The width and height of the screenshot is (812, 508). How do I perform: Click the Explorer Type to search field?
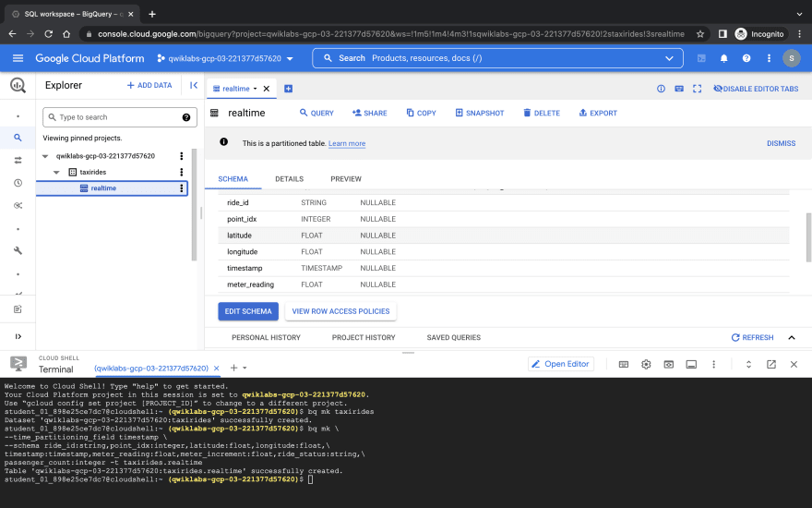click(x=120, y=117)
